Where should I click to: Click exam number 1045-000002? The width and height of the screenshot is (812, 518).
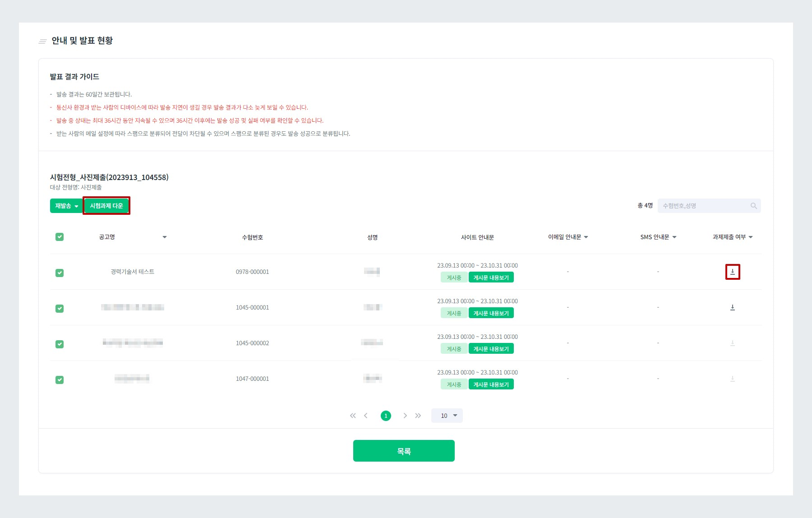pyautogui.click(x=253, y=343)
